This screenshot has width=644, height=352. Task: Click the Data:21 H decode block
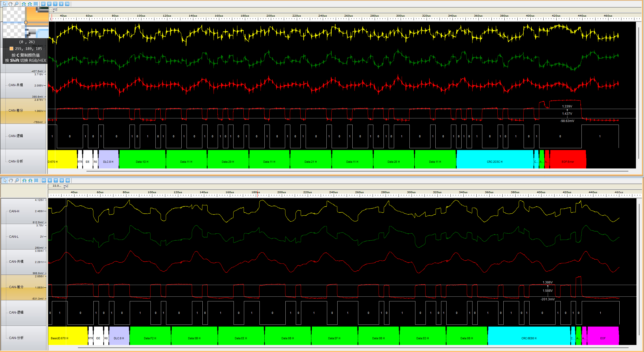tap(311, 159)
